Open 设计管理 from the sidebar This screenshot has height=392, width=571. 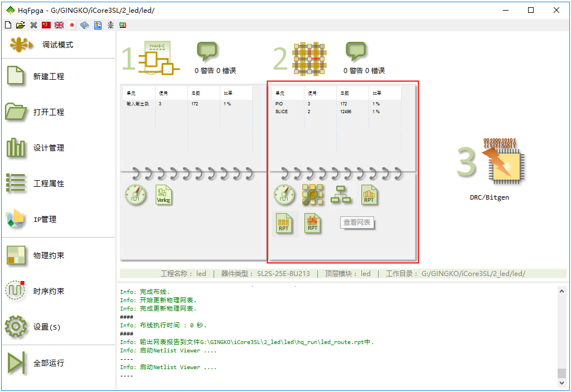pos(49,148)
